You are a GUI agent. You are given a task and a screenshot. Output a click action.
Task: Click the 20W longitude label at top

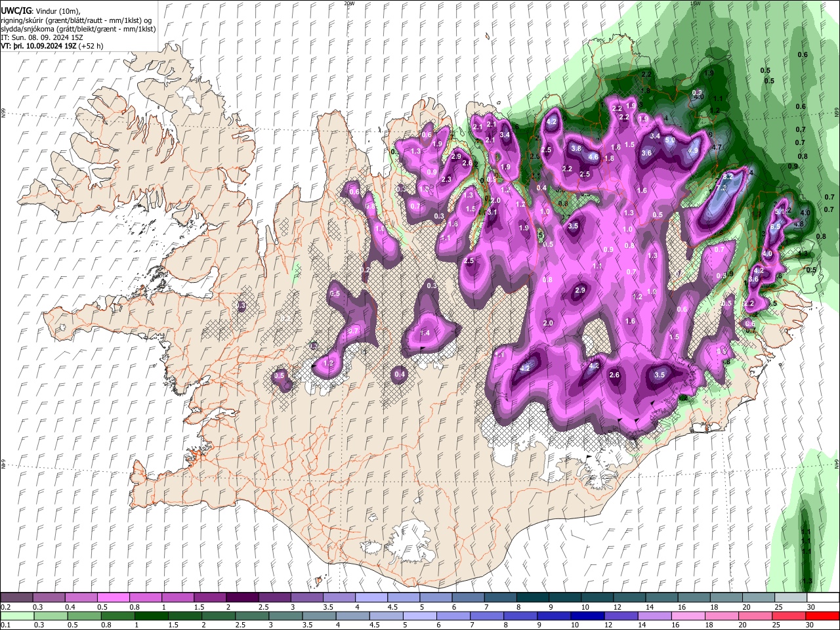(x=349, y=3)
